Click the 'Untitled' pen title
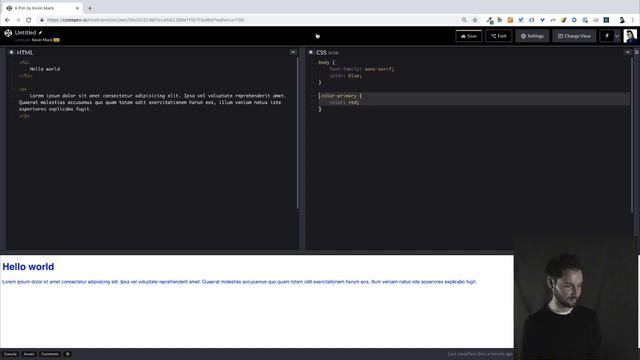 pos(25,33)
